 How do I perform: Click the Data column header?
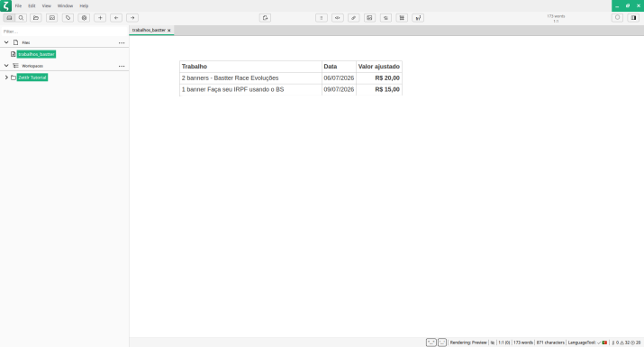point(339,67)
